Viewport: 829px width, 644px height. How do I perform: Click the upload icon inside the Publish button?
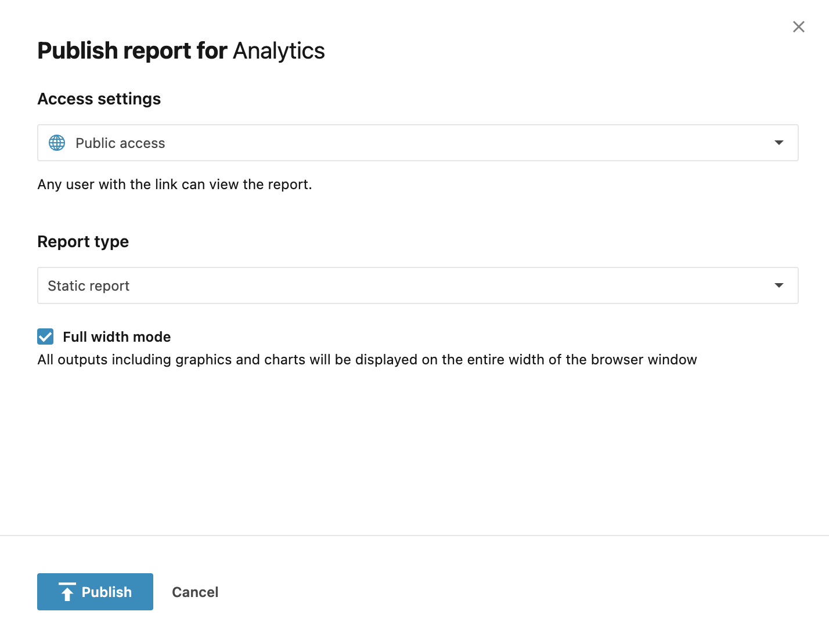click(x=68, y=591)
